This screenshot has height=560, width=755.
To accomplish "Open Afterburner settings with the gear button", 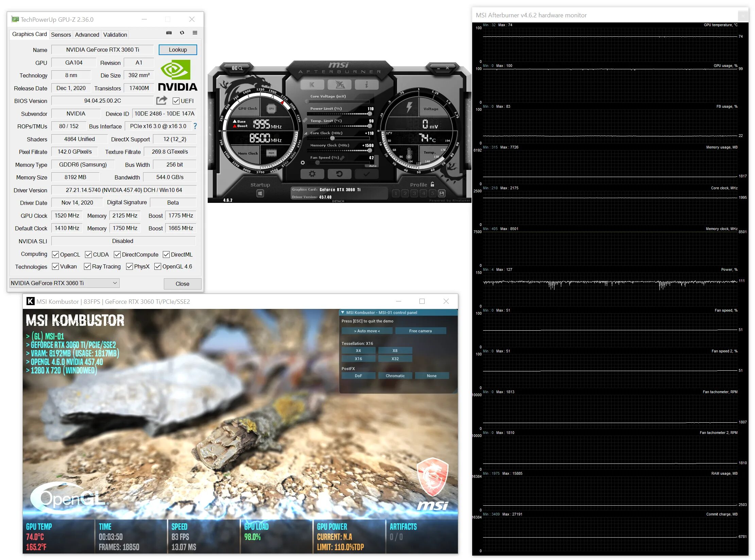I will tap(312, 174).
